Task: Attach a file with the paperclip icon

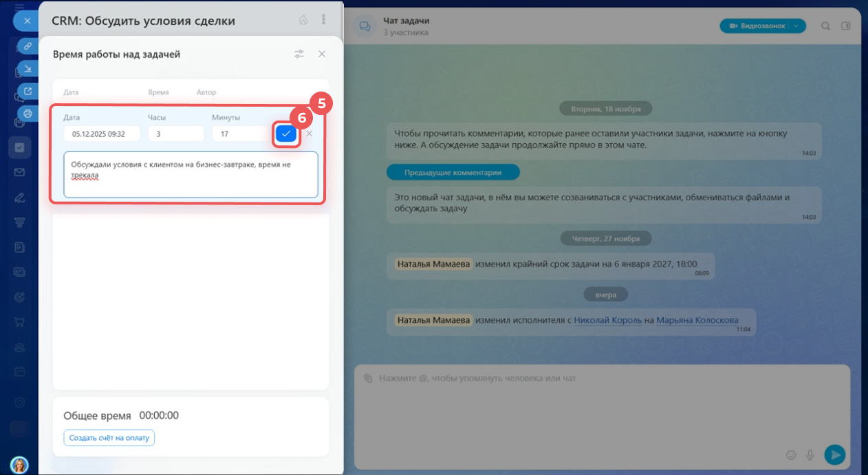Action: (368, 379)
